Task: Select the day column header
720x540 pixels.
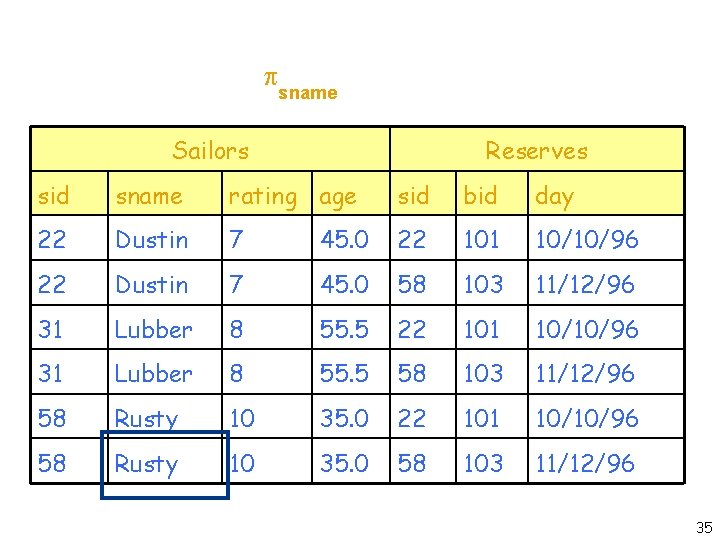Action: [x=606, y=194]
